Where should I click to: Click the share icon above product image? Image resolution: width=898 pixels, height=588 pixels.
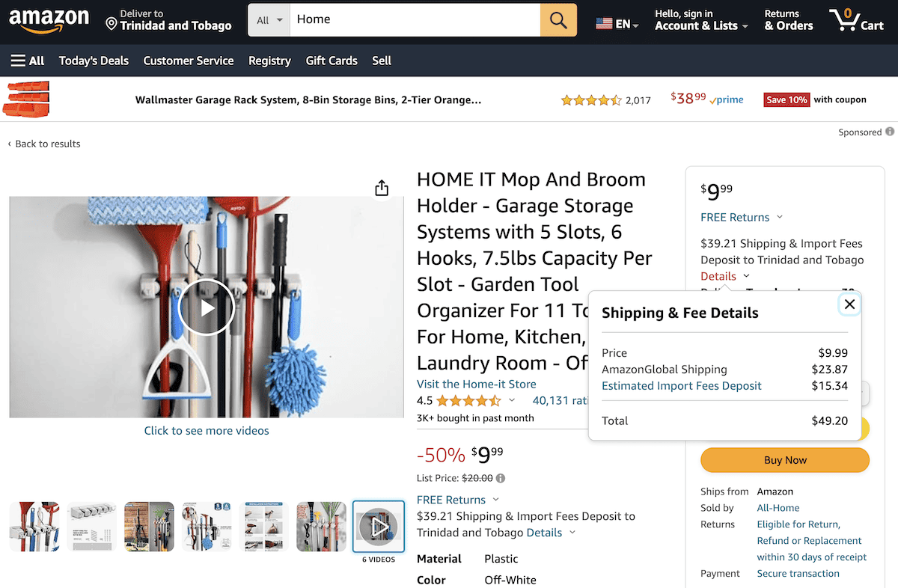tap(382, 188)
